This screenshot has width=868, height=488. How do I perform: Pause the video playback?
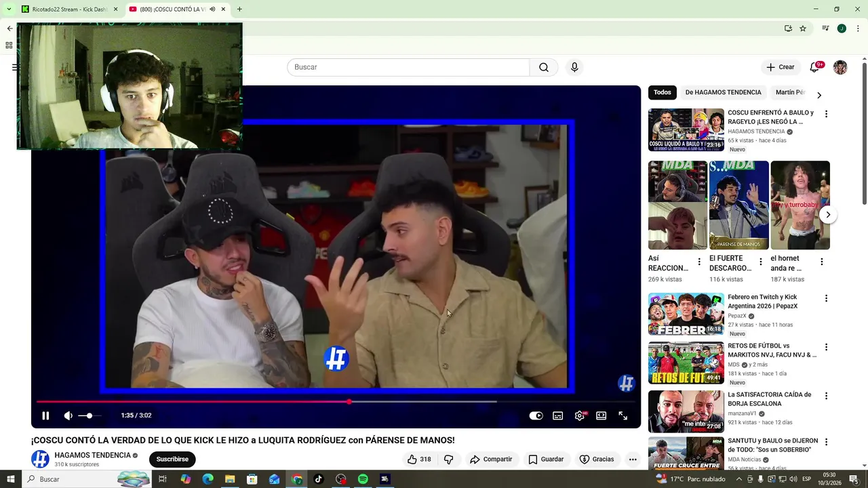(x=45, y=415)
